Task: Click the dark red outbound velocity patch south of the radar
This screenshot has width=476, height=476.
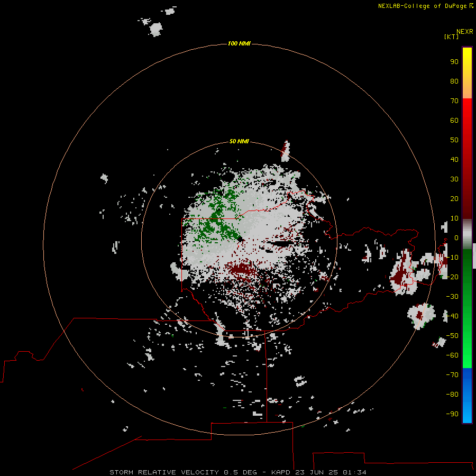Action: 243,270
